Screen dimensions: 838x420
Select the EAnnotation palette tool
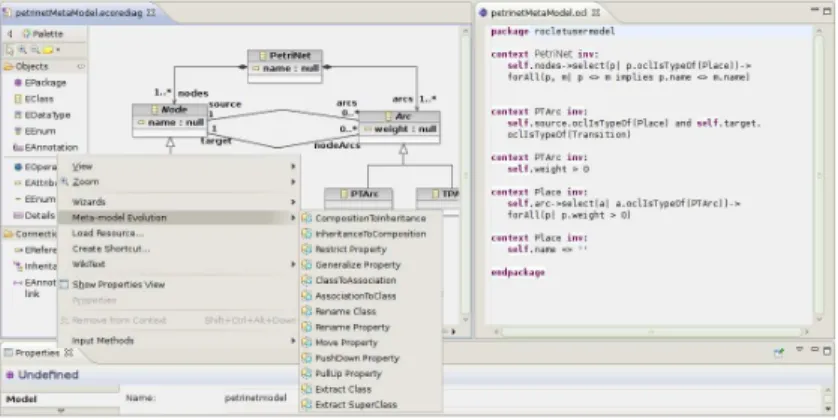pyautogui.click(x=45, y=147)
